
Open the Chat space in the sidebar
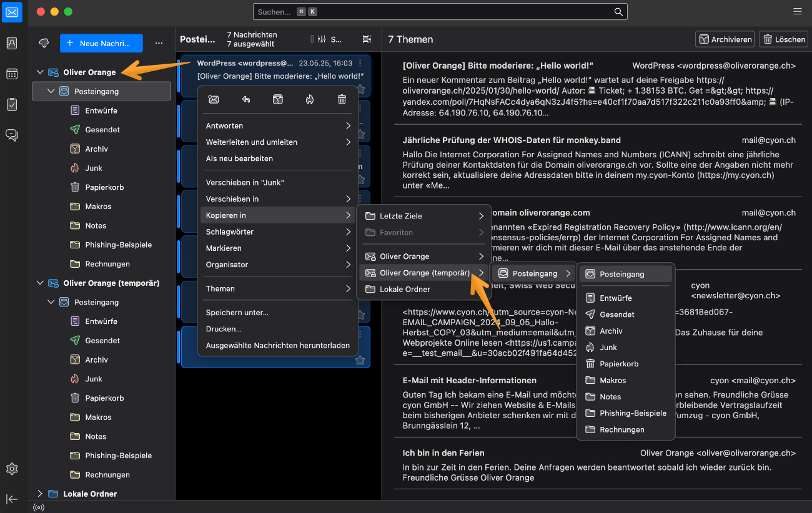click(x=12, y=135)
